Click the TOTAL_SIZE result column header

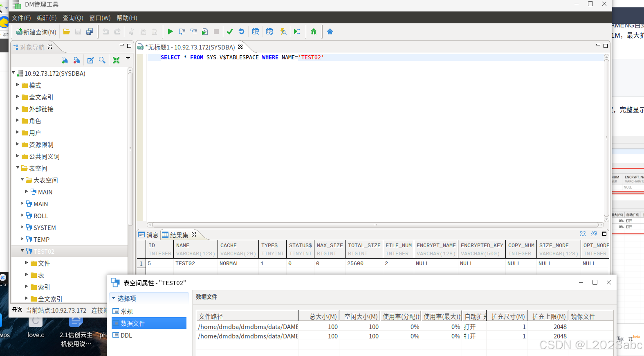[364, 249]
